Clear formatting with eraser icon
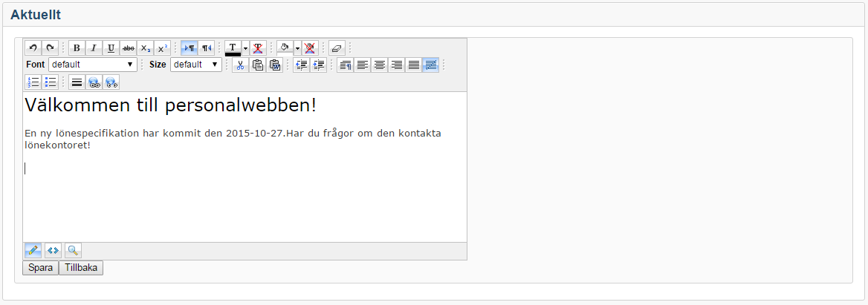 [x=337, y=47]
